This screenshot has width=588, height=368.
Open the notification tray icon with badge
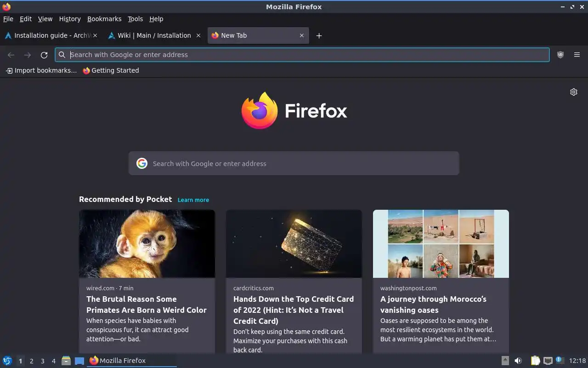[560, 360]
